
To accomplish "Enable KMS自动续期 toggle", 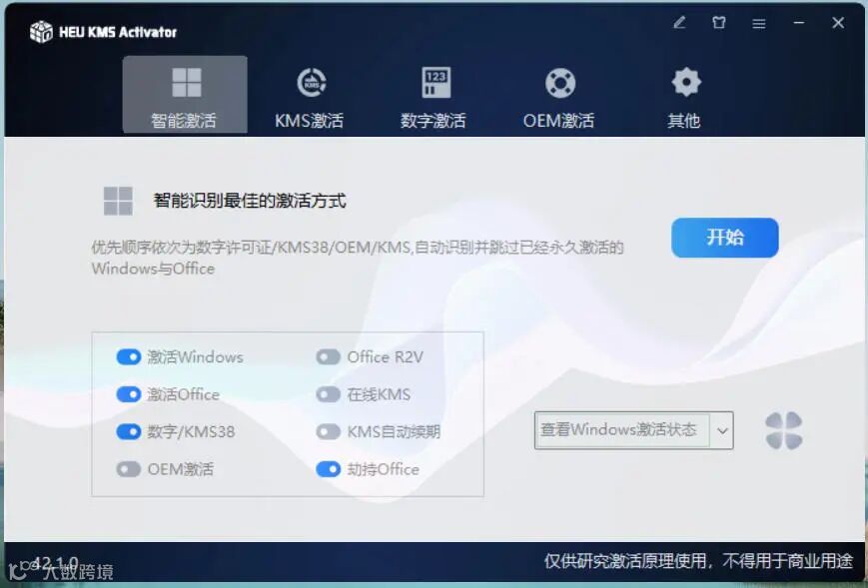I will (329, 431).
